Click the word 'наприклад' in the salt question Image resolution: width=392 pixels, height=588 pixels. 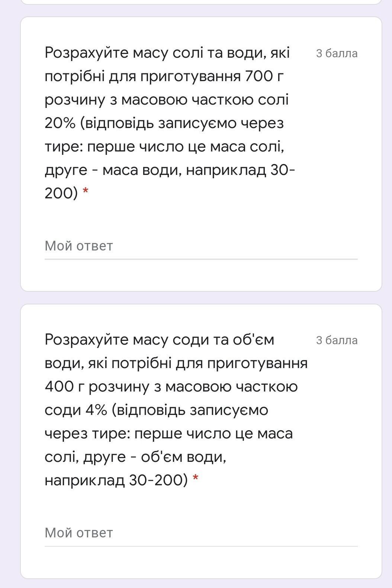(x=226, y=170)
